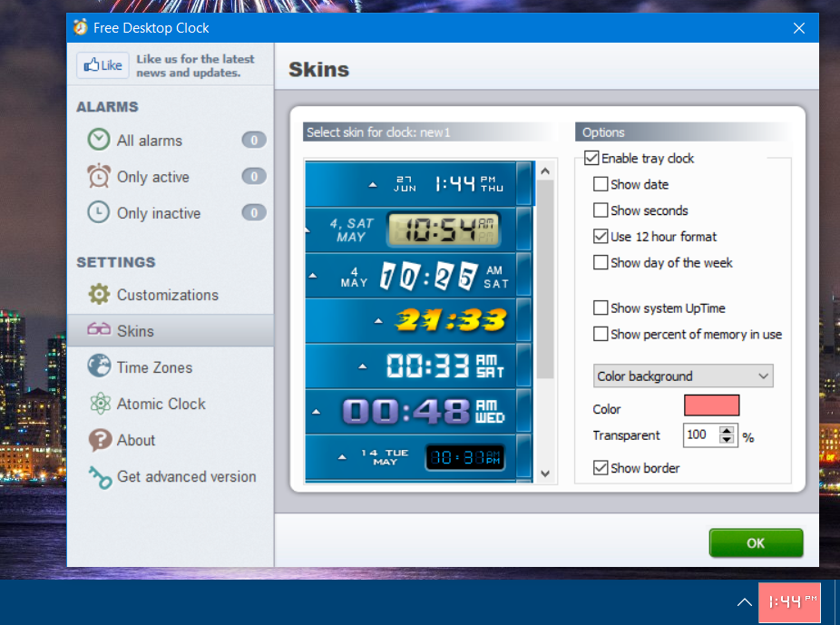This screenshot has width=840, height=625.
Task: Open the About section
Action: coord(98,440)
